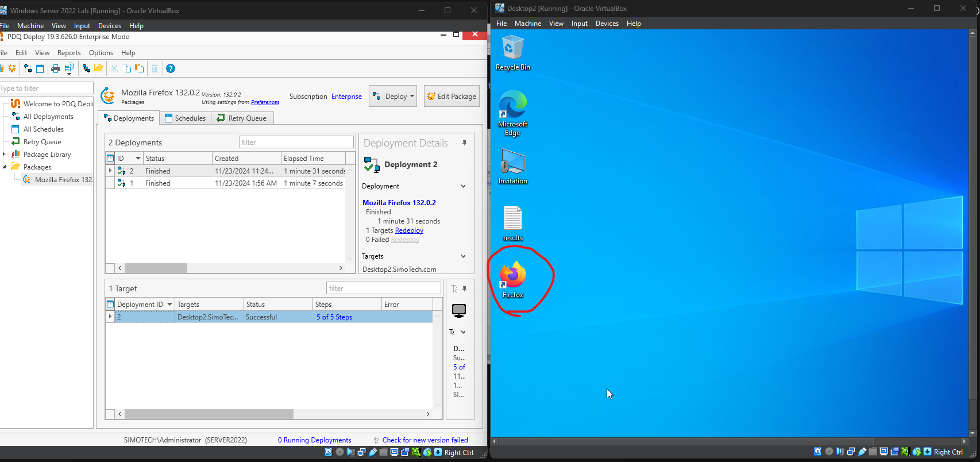Viewport: 980px width, 462px height.
Task: Click the 5 of 5 Steps link
Action: (x=334, y=317)
